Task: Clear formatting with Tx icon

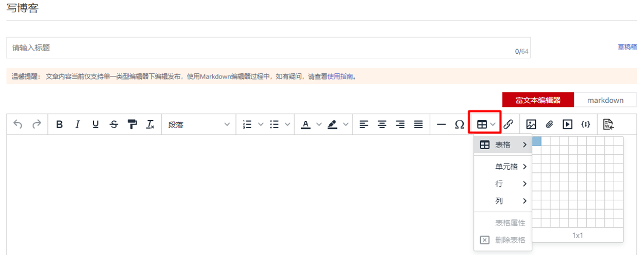Action: 150,124
